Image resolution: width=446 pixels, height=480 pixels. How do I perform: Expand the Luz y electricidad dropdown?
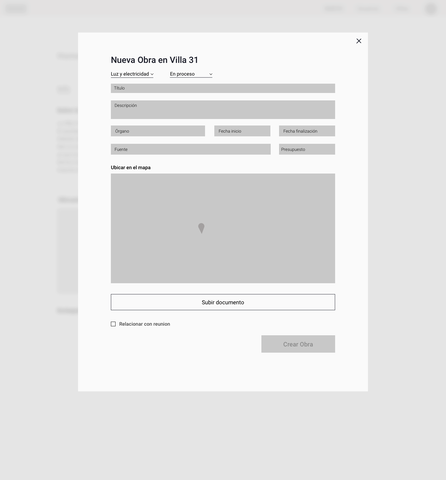[132, 74]
